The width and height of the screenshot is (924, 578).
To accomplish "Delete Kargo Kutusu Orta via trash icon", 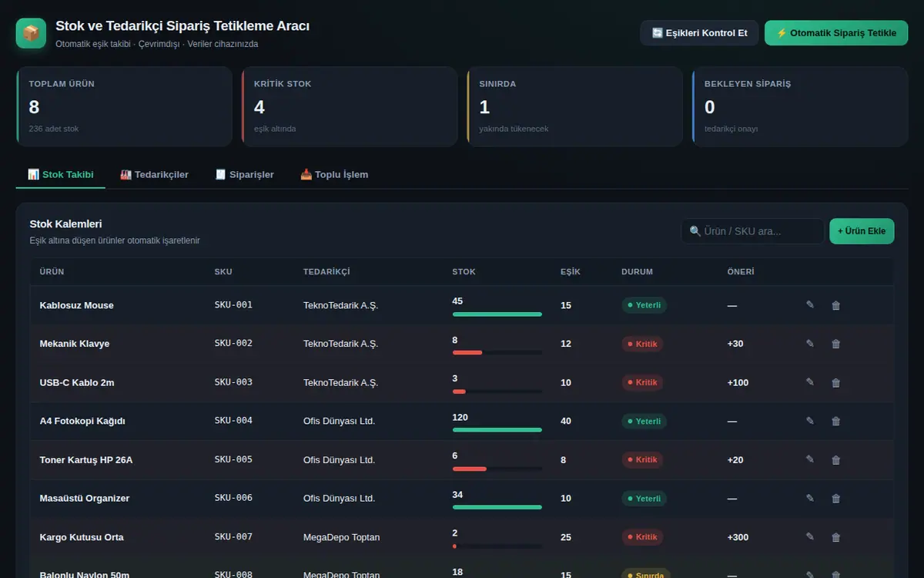I will pyautogui.click(x=836, y=537).
